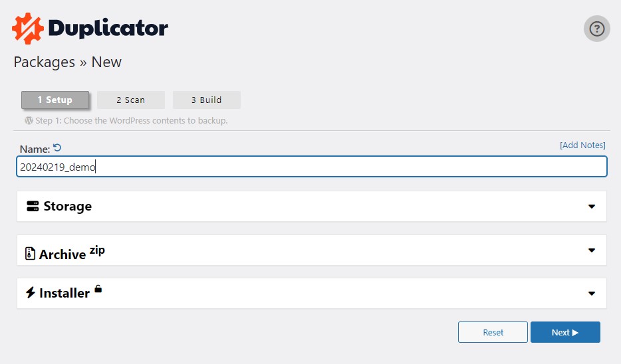Select the 3 Build step tab
Viewport: 621px width, 364px height.
(x=206, y=100)
